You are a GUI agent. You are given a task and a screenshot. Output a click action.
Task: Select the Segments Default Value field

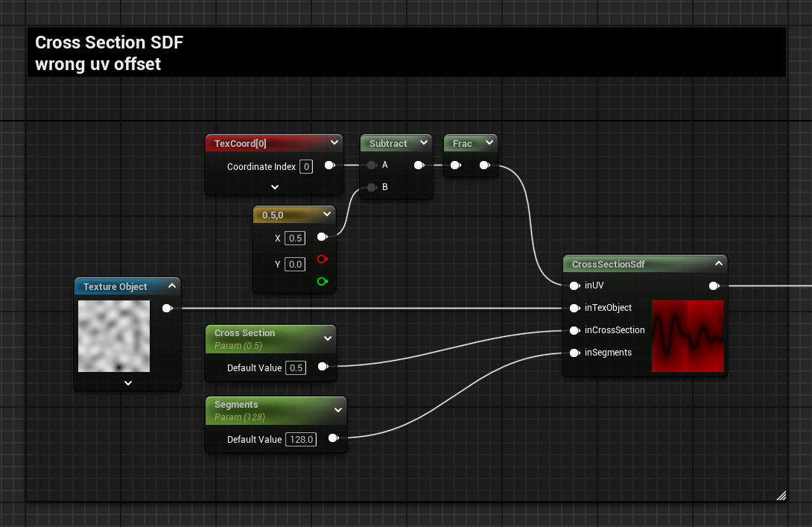pyautogui.click(x=301, y=440)
